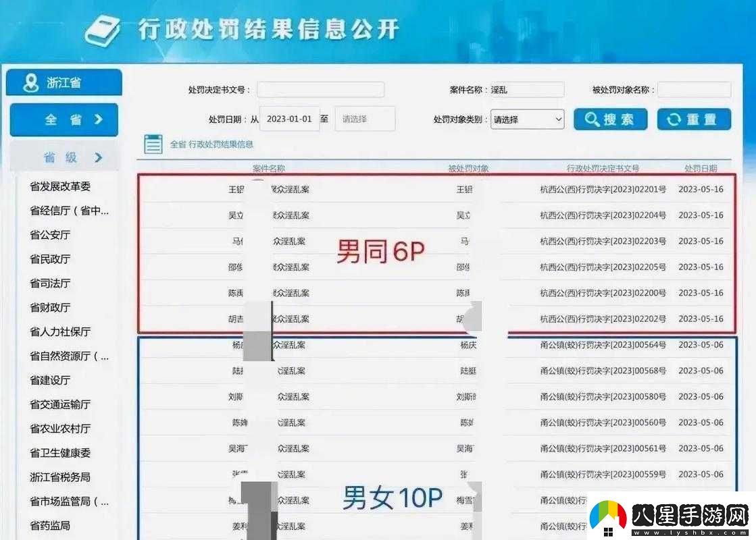
Task: Expand the 全省 chevron arrow
Action: [99, 119]
